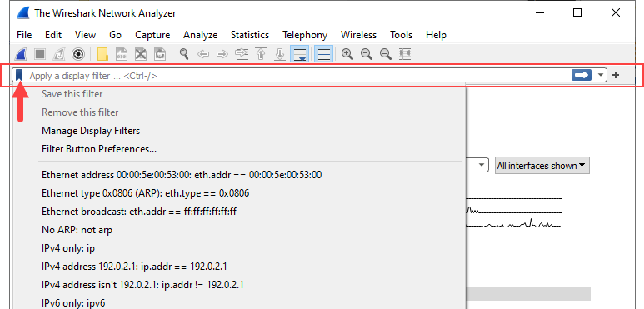
Task: Open the File menu
Action: pyautogui.click(x=24, y=35)
